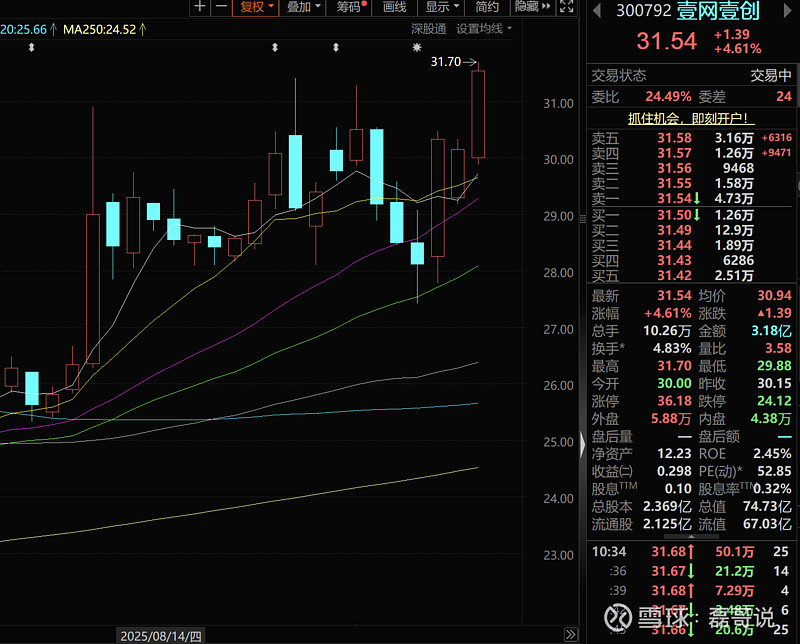Click the PE(动) value 52.85
800x644 pixels.
coord(774,471)
